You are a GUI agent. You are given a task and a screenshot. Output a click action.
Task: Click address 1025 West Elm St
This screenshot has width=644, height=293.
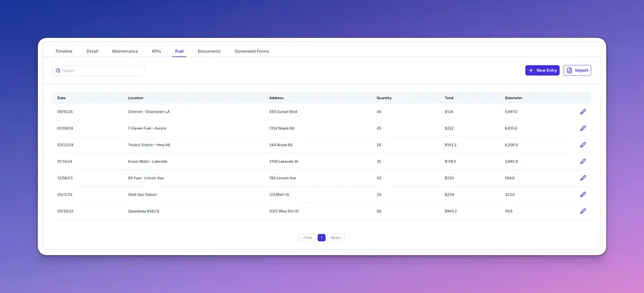284,211
